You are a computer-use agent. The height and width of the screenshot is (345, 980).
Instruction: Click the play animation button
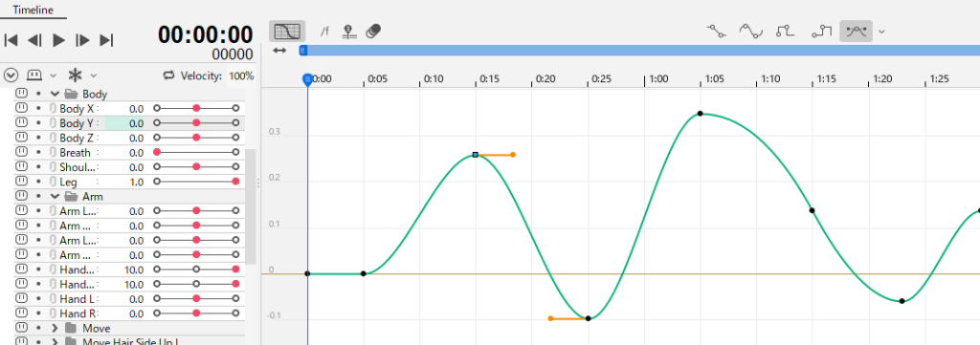click(58, 40)
